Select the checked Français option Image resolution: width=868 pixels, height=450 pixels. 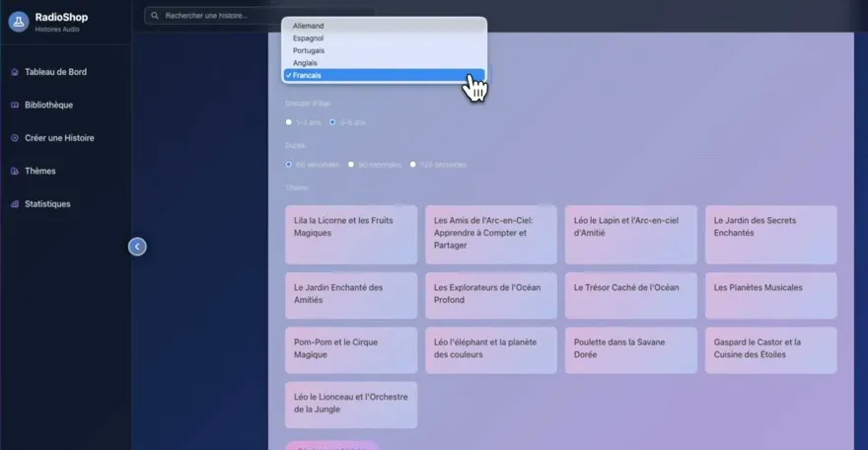[384, 75]
